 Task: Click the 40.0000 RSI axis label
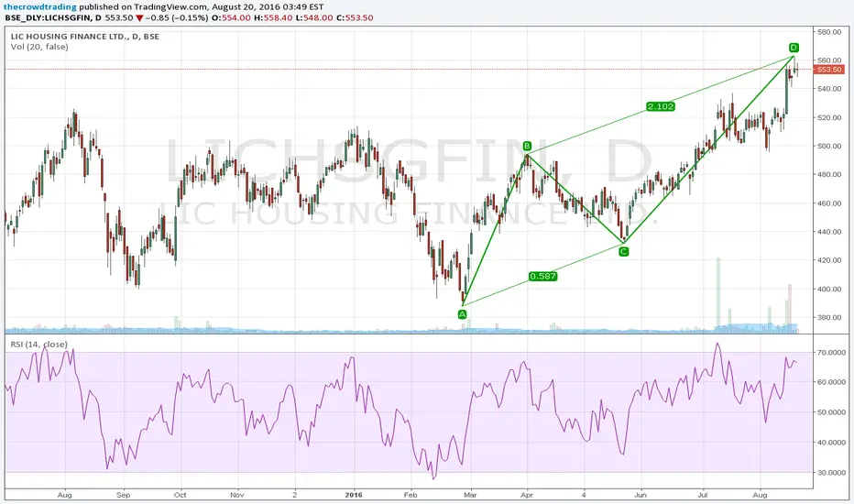click(831, 443)
